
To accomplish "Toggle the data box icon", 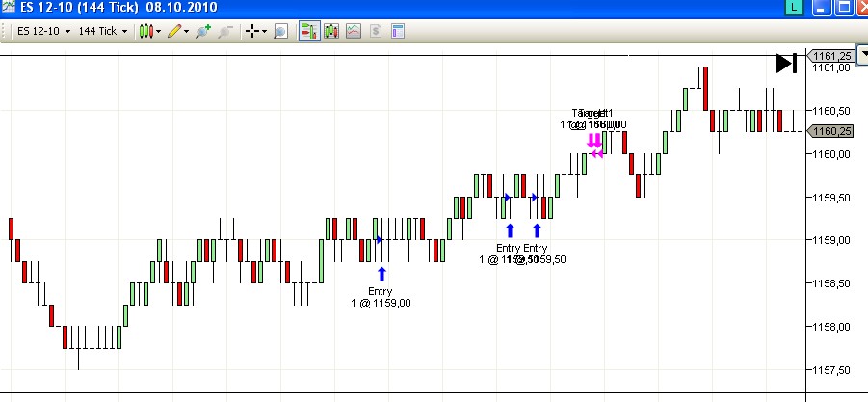I will click(x=331, y=31).
